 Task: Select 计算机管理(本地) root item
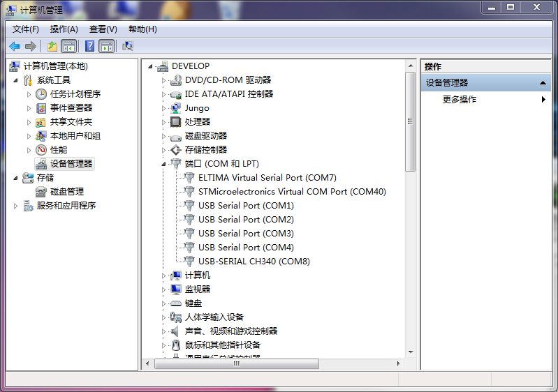[x=55, y=66]
